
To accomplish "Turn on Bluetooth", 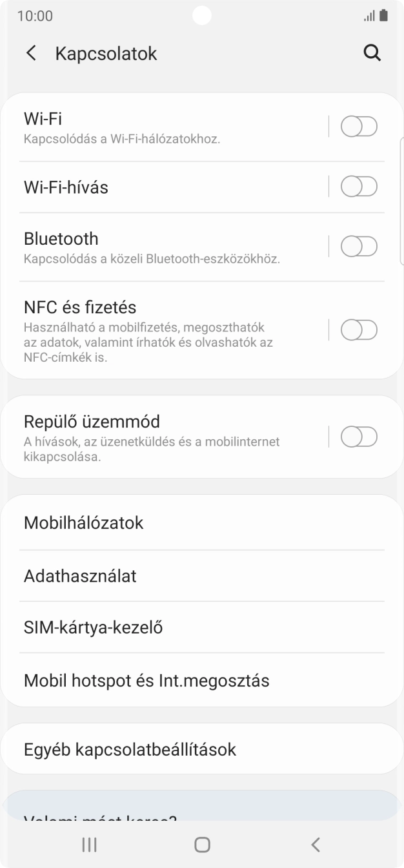I will click(359, 246).
